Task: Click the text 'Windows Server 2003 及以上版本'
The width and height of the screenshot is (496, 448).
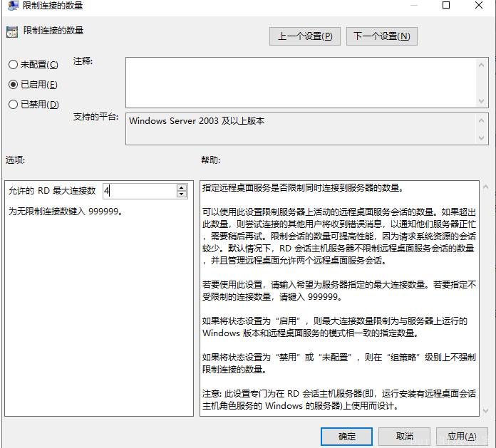Action: pos(197,121)
